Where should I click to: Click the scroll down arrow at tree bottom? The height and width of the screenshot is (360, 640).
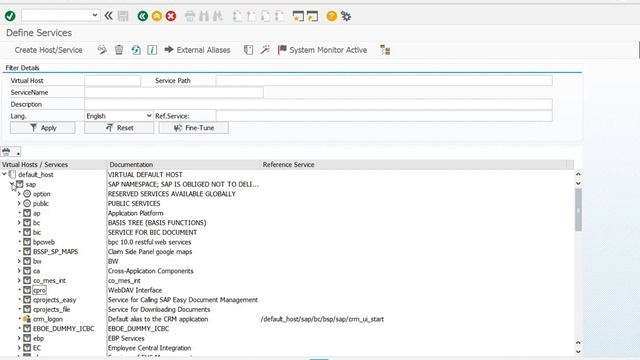point(578,352)
